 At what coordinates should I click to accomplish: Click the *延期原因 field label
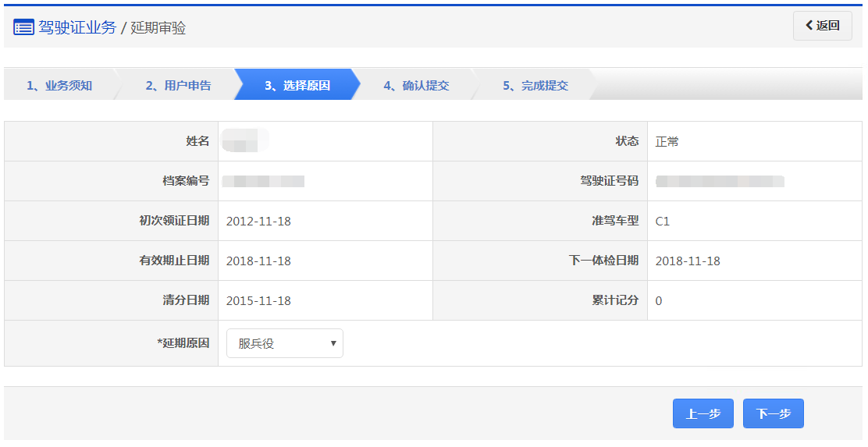183,343
